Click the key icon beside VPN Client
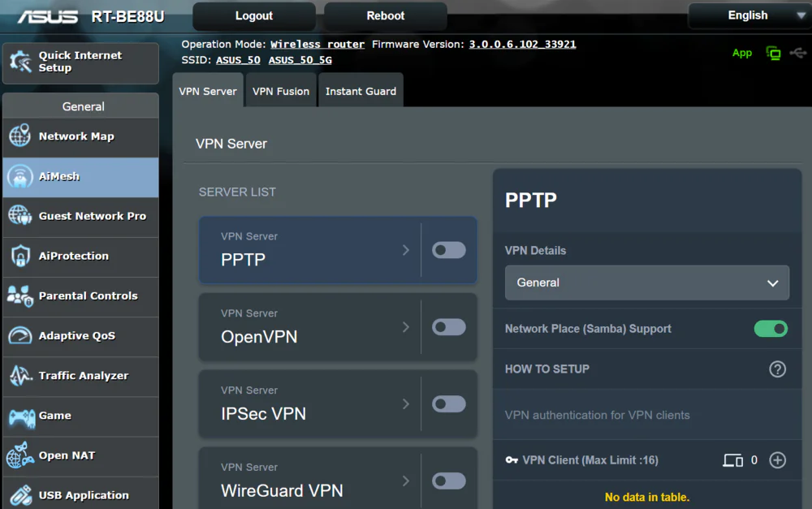This screenshot has width=812, height=509. point(512,460)
